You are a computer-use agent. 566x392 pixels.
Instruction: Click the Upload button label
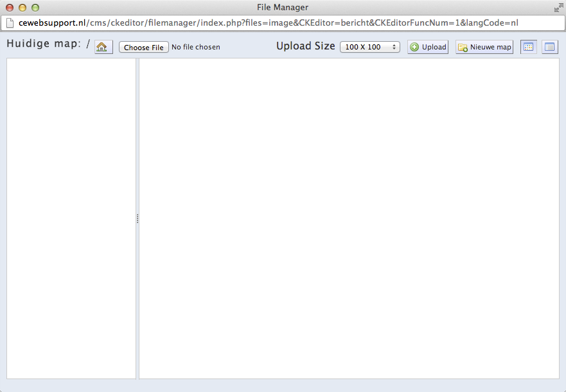point(434,47)
